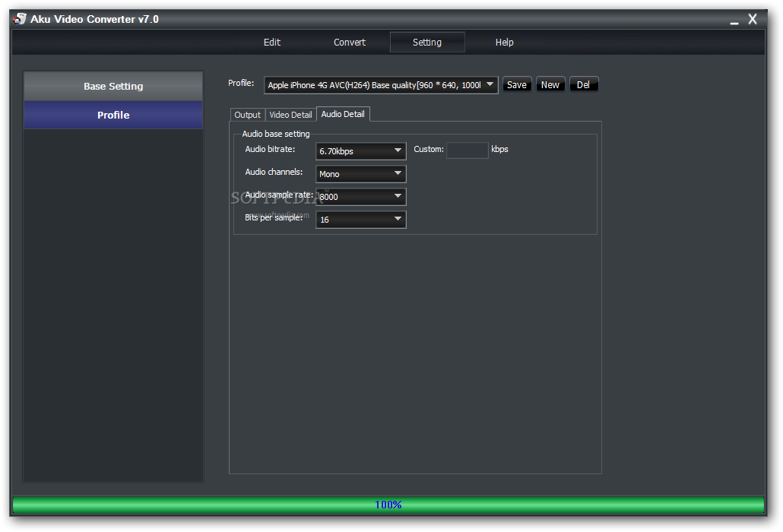
Task: Open the Audio bitrate dropdown
Action: 360,151
